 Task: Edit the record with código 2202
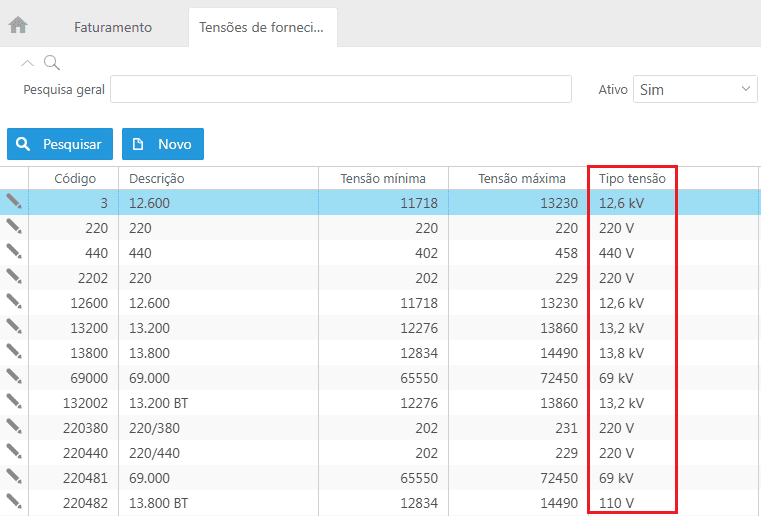[14, 277]
